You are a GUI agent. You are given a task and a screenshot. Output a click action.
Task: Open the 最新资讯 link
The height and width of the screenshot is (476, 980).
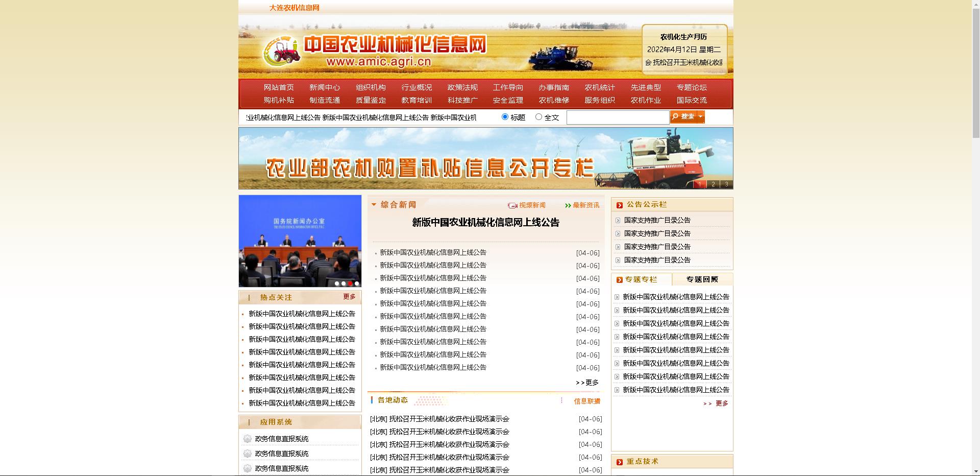coord(586,205)
